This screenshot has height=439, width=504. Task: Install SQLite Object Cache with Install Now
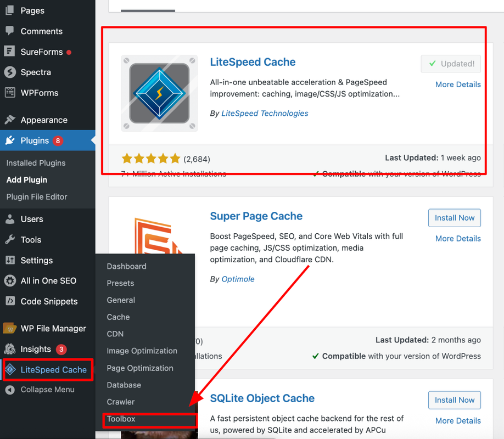coord(455,400)
